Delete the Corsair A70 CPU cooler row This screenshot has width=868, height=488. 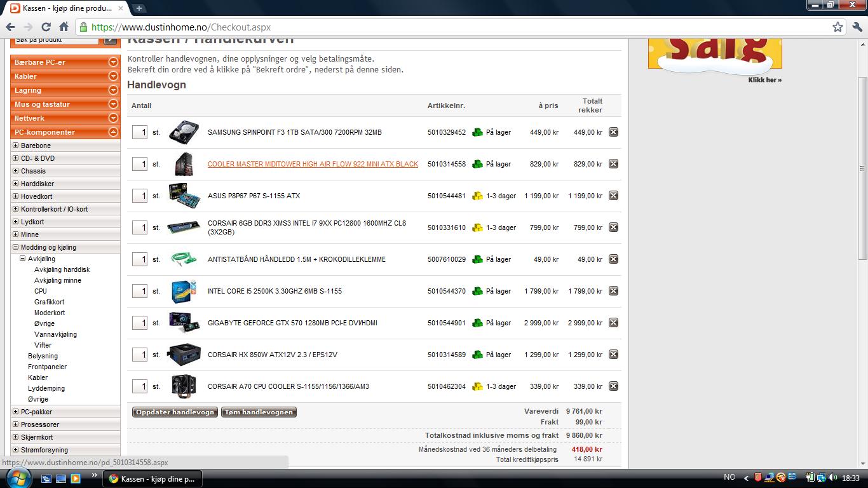pyautogui.click(x=613, y=386)
